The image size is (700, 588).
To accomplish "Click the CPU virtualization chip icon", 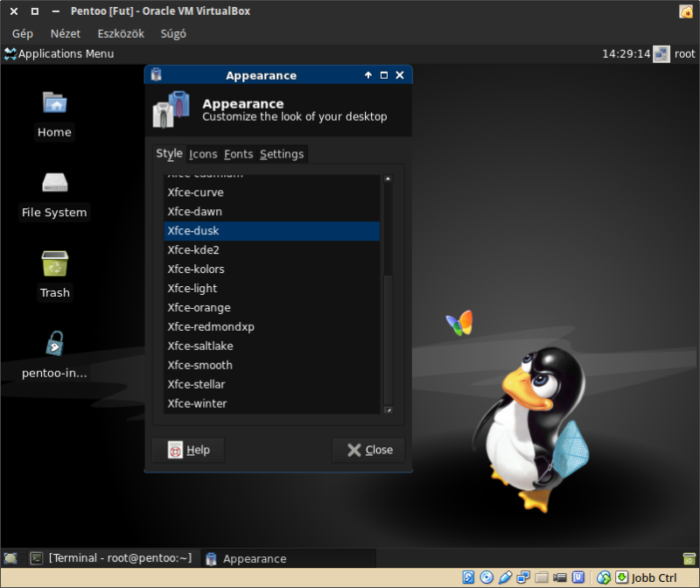I will point(578,577).
